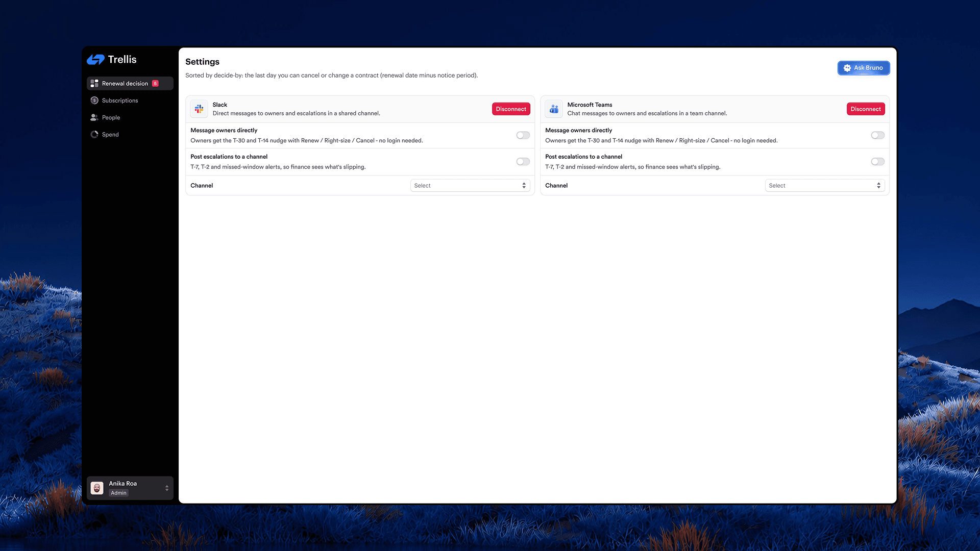This screenshot has width=980, height=551.
Task: Enable Slack Message owners directly toggle
Action: [523, 135]
